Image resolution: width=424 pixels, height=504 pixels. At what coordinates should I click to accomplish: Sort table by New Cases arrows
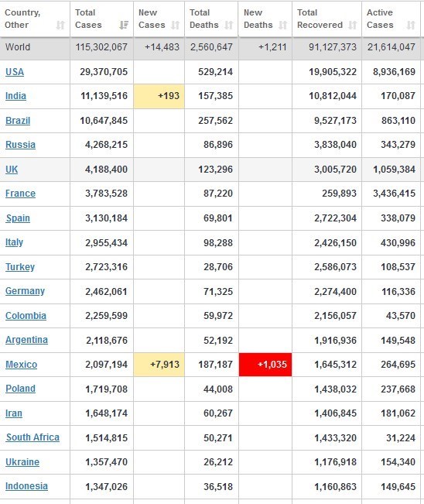pyautogui.click(x=175, y=25)
